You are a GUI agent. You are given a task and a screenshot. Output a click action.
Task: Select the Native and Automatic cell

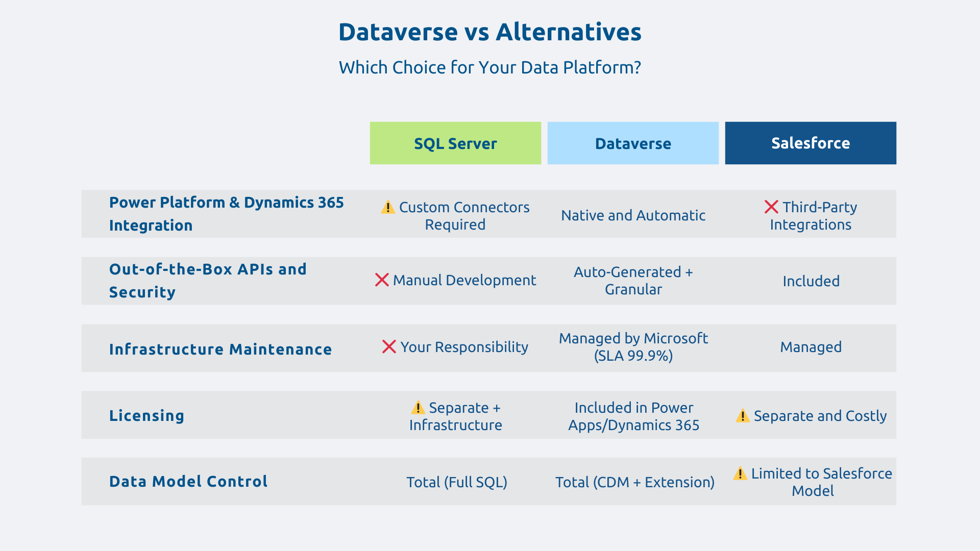(633, 215)
